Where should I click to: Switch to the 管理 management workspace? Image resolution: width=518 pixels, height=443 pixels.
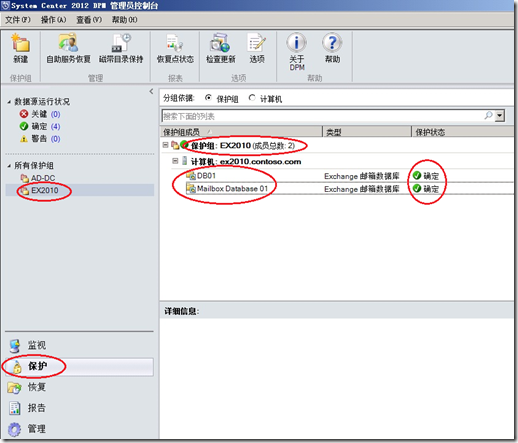coord(79,429)
